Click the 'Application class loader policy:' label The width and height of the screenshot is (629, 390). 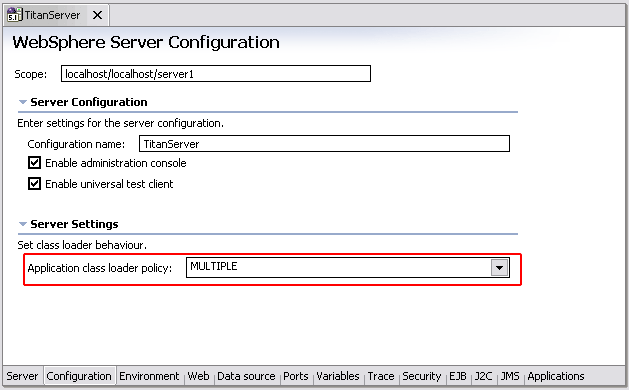click(x=99, y=268)
